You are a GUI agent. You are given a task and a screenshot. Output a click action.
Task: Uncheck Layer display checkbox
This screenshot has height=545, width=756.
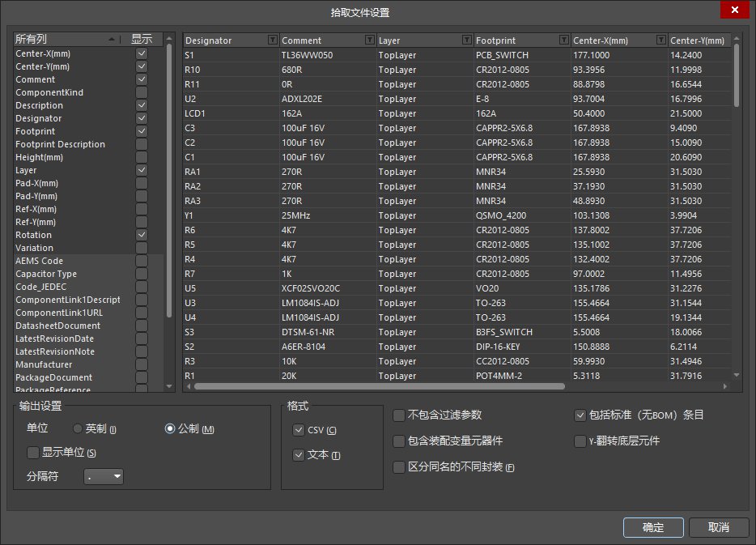click(142, 170)
